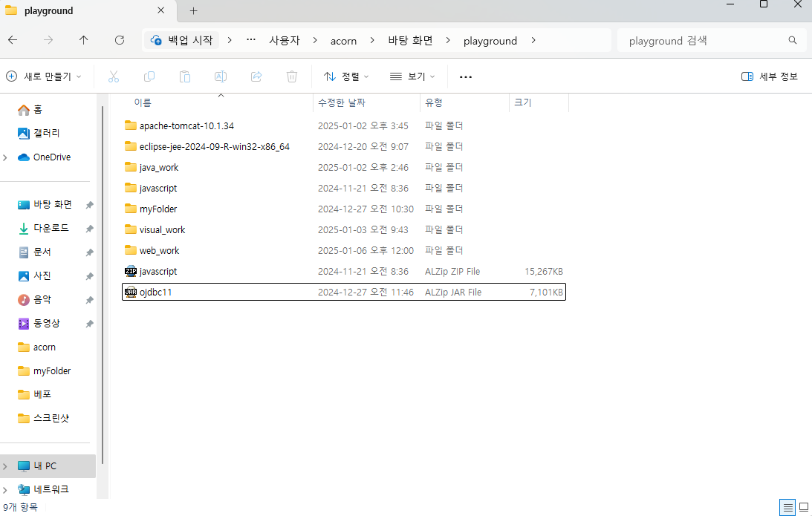
Task: Select the java_work folder
Action: [344, 167]
